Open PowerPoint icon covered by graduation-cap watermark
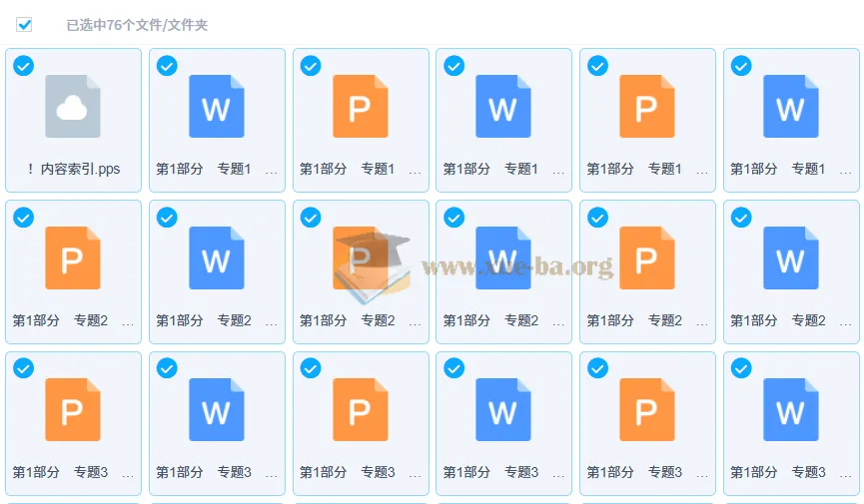 pyautogui.click(x=361, y=258)
